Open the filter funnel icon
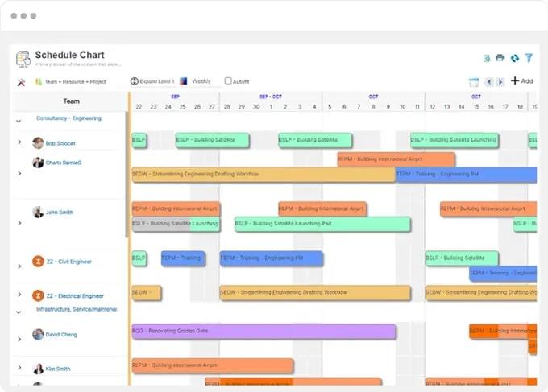The height and width of the screenshot is (392, 548). coord(529,58)
